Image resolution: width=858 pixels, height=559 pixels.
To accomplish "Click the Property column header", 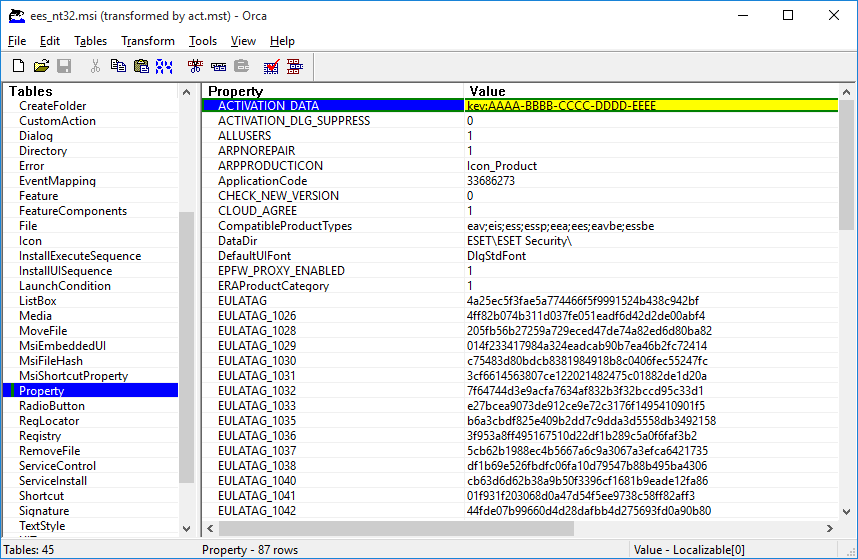I will click(334, 91).
